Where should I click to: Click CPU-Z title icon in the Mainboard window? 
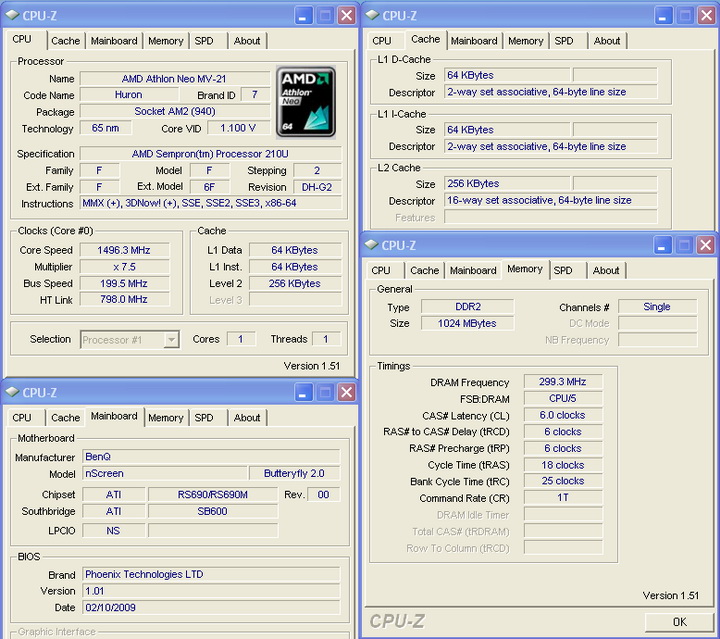tap(12, 392)
